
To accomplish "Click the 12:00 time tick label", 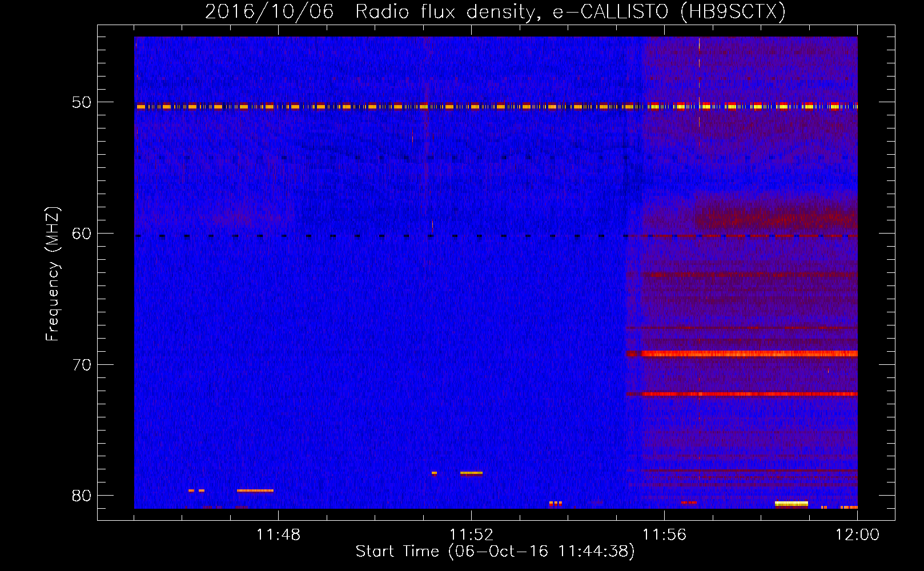I will [x=857, y=535].
